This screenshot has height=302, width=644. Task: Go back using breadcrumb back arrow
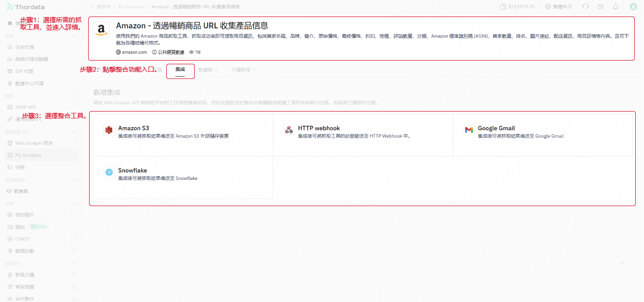(x=91, y=7)
